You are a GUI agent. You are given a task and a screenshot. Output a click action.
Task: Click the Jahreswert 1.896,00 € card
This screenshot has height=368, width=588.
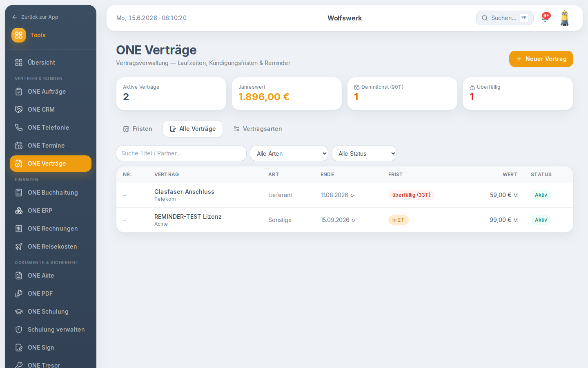(287, 94)
